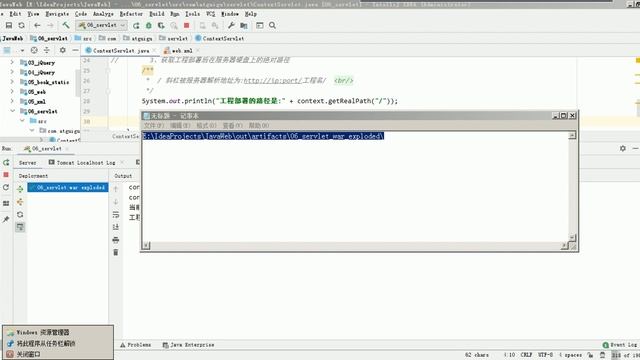Click the Search Everywhere magnifier icon
The height and width of the screenshot is (360, 640).
point(272,25)
